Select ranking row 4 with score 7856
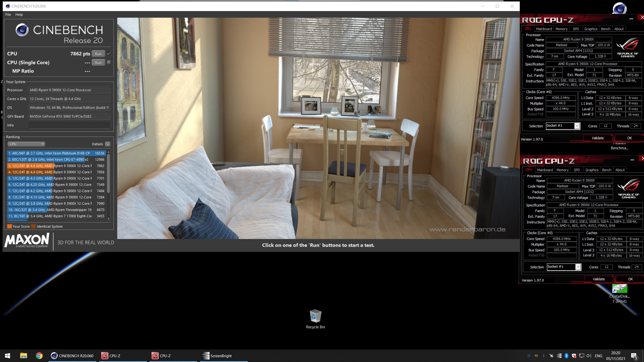The height and width of the screenshot is (362, 644). point(56,172)
